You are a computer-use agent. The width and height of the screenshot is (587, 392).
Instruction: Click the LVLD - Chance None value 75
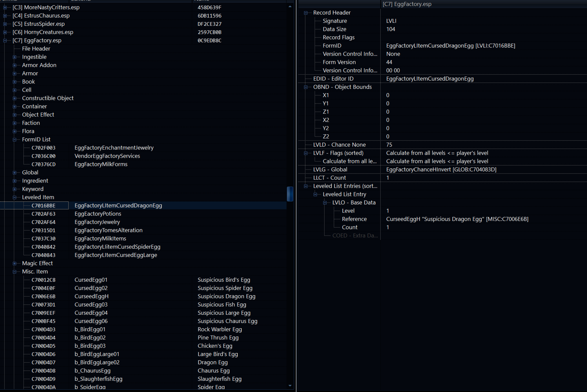(x=389, y=145)
